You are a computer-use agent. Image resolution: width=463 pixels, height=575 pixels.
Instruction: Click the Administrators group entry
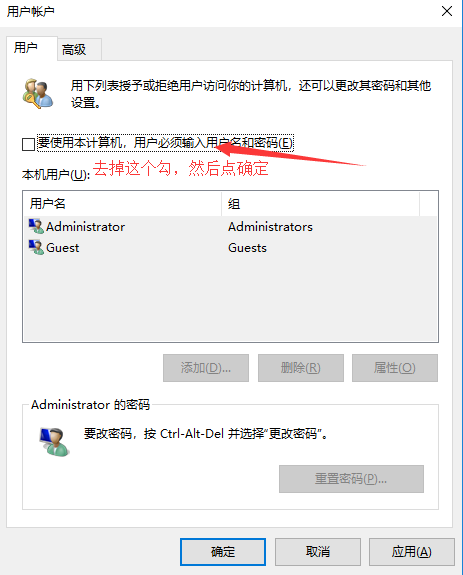click(x=271, y=227)
